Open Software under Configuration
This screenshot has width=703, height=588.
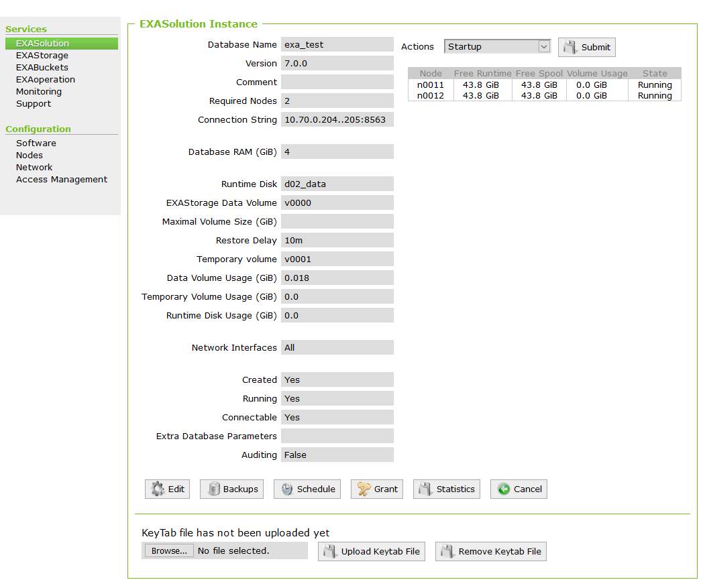(x=36, y=143)
